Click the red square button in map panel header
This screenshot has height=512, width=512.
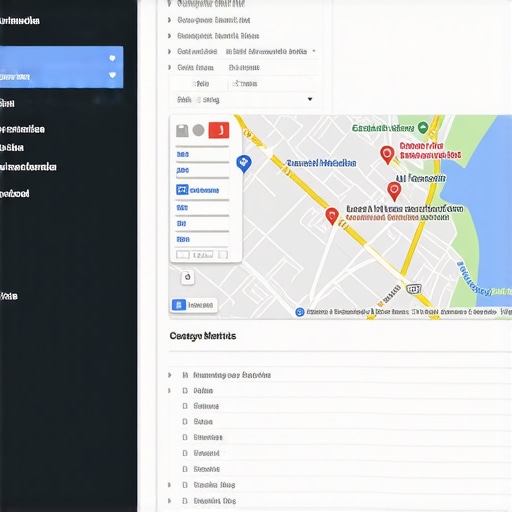click(219, 130)
